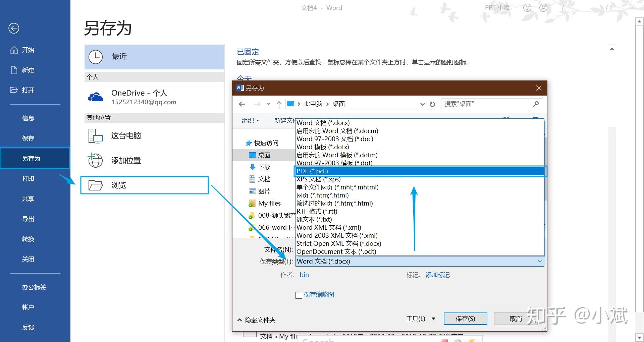Screen dimensions: 644x342
Task: Enable the 保存缩略图 checkbox
Action: [299, 295]
